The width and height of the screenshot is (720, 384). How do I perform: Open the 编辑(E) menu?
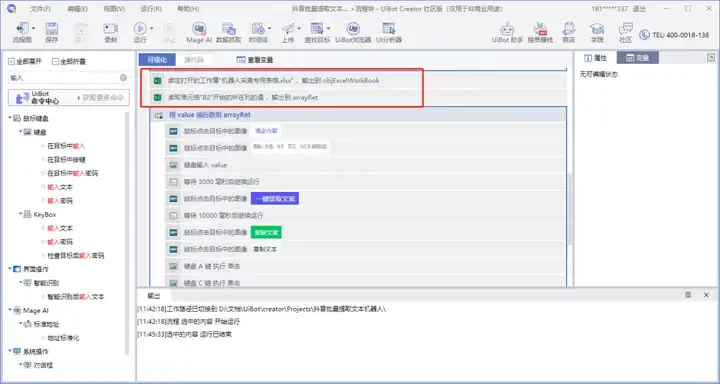click(x=77, y=9)
